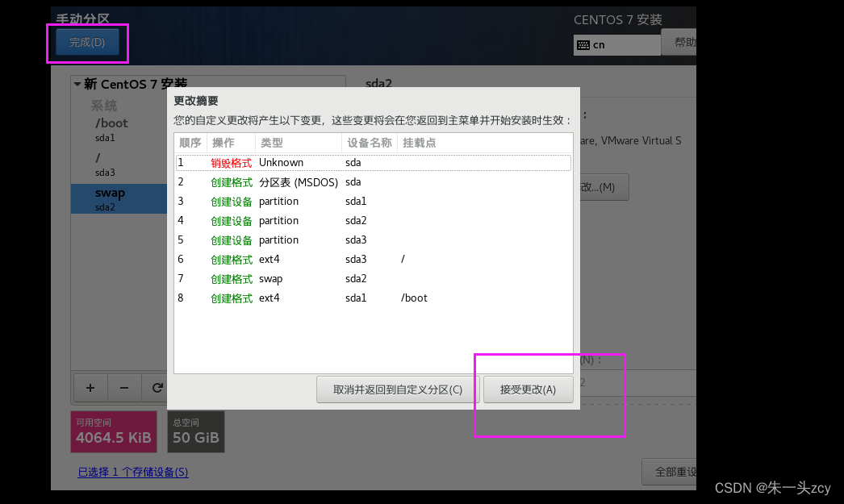Select row 7 创建格式 swap sda2
The width and height of the screenshot is (844, 504).
click(x=374, y=279)
